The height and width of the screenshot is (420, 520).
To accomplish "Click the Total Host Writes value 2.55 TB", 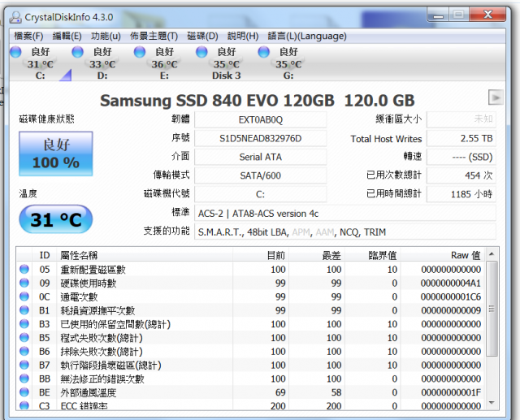I will (461, 138).
